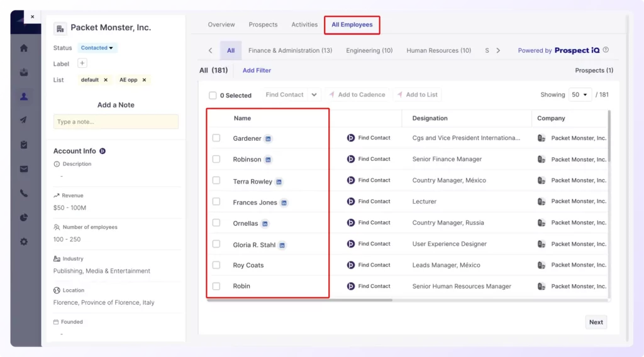Open the Showing 50 rows dropdown
This screenshot has height=357, width=644.
580,95
